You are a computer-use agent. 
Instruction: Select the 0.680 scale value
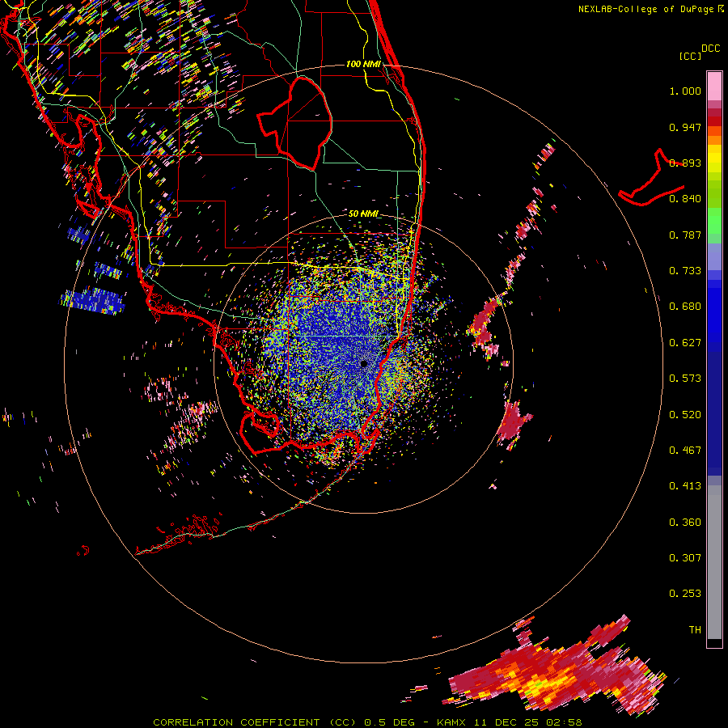[685, 307]
